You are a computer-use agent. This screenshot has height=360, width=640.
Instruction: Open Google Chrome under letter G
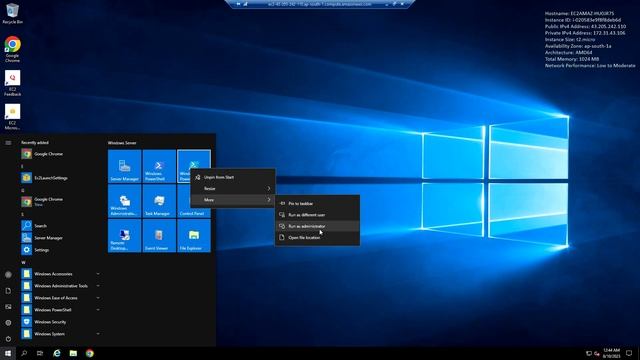(x=61, y=201)
